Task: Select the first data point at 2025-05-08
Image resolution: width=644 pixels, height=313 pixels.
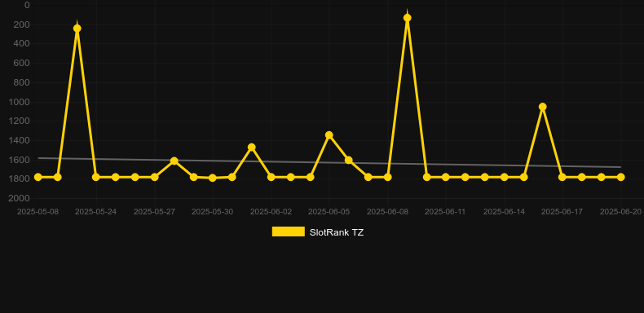Action: 38,177
